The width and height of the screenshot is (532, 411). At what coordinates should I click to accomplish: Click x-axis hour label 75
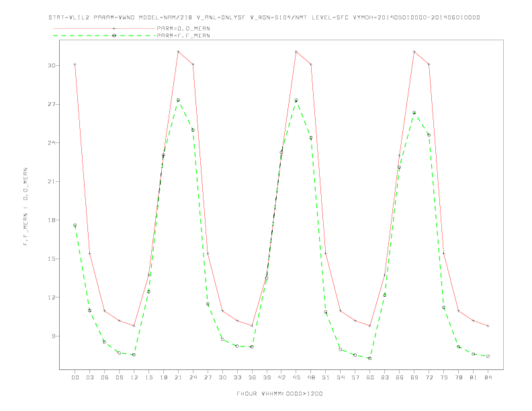pos(444,377)
